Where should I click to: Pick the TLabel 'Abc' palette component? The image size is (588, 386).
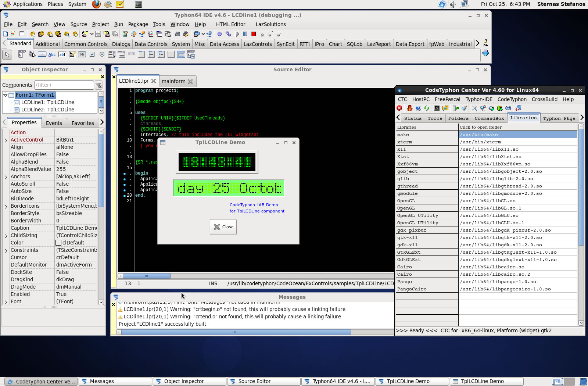tap(52, 54)
